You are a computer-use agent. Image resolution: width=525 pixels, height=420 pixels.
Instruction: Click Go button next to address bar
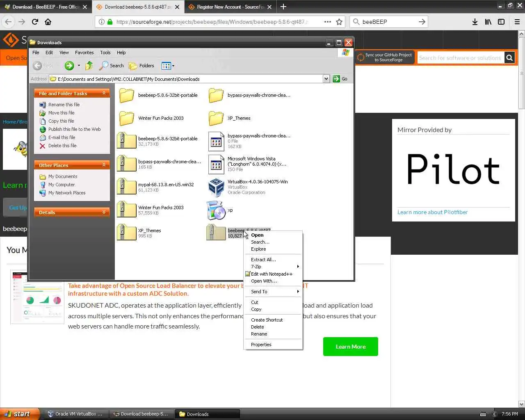click(x=340, y=79)
